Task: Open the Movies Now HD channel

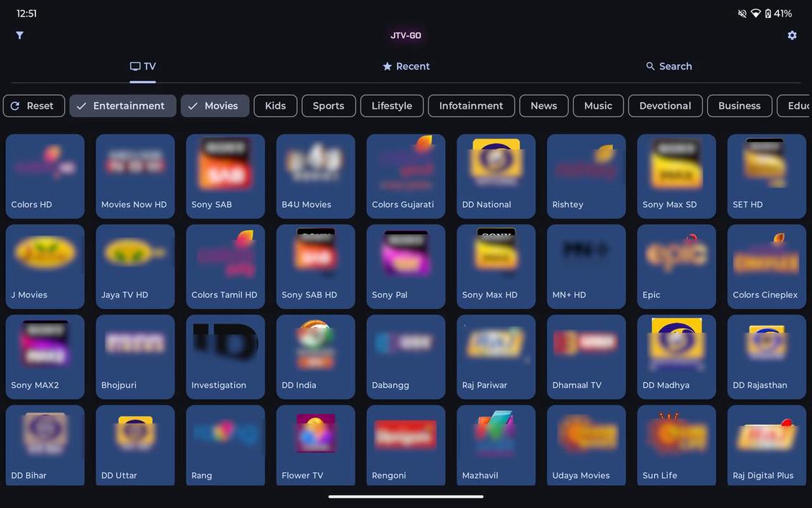Action: point(135,176)
